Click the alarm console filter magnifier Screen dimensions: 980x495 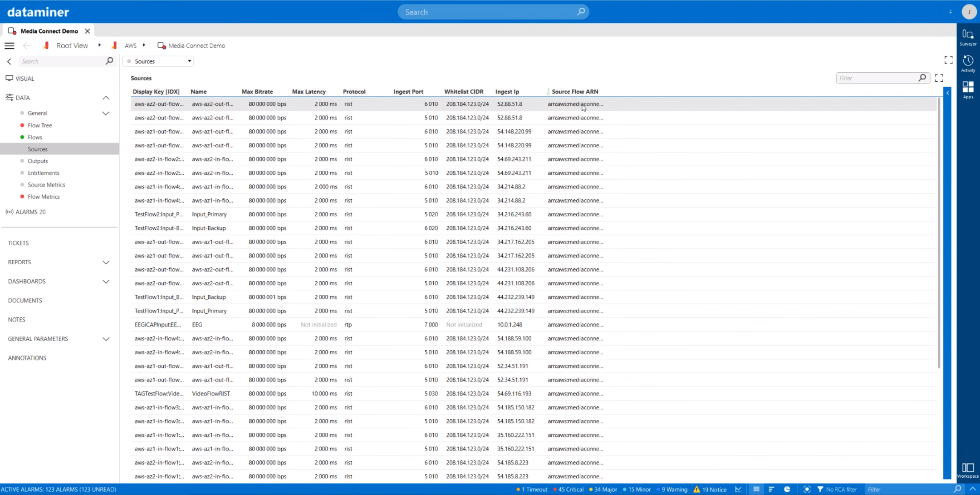957,489
